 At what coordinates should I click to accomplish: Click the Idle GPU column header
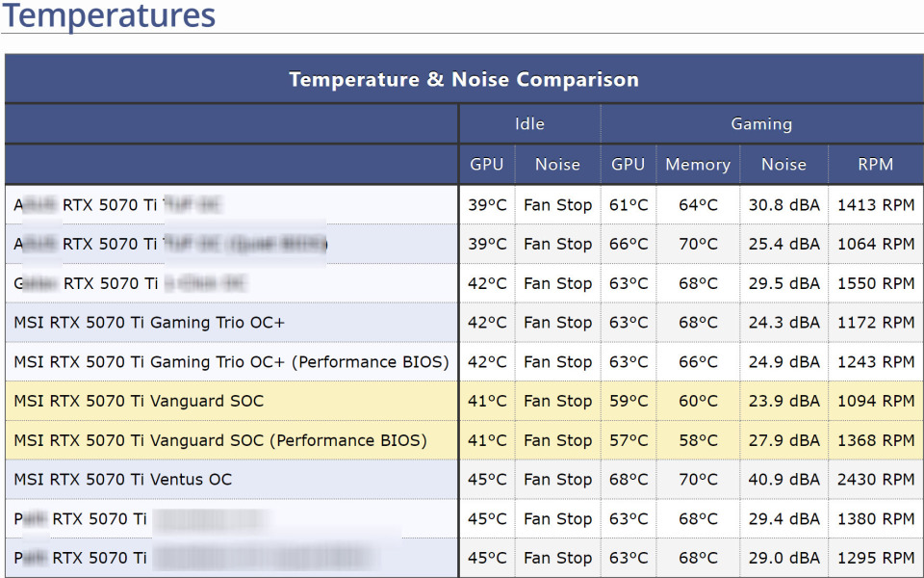[x=486, y=165]
